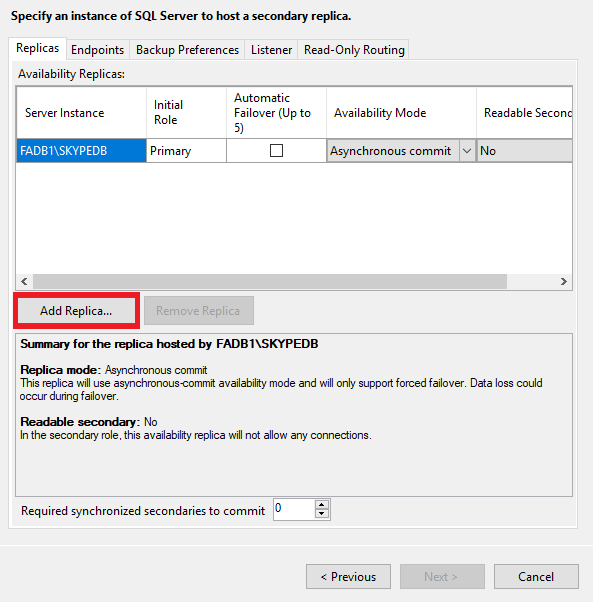The image size is (593, 602).
Task: Click the required synchronized secondaries value field
Action: click(x=294, y=509)
